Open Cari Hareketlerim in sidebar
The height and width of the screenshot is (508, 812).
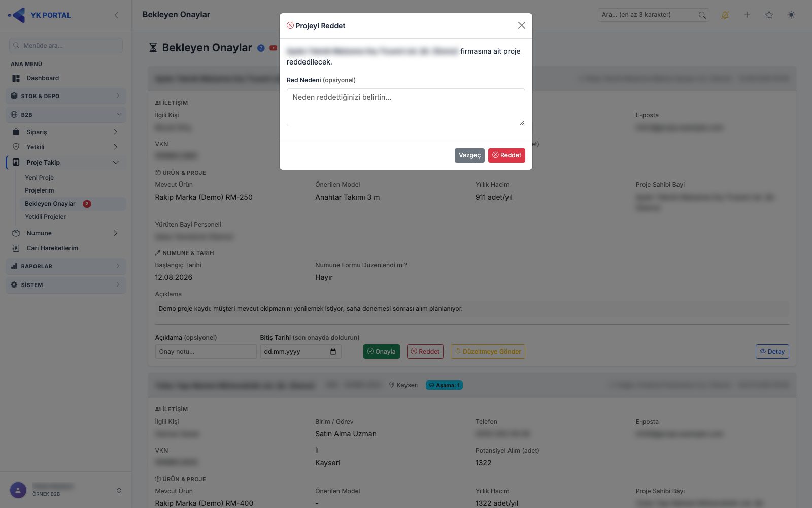pyautogui.click(x=66, y=248)
